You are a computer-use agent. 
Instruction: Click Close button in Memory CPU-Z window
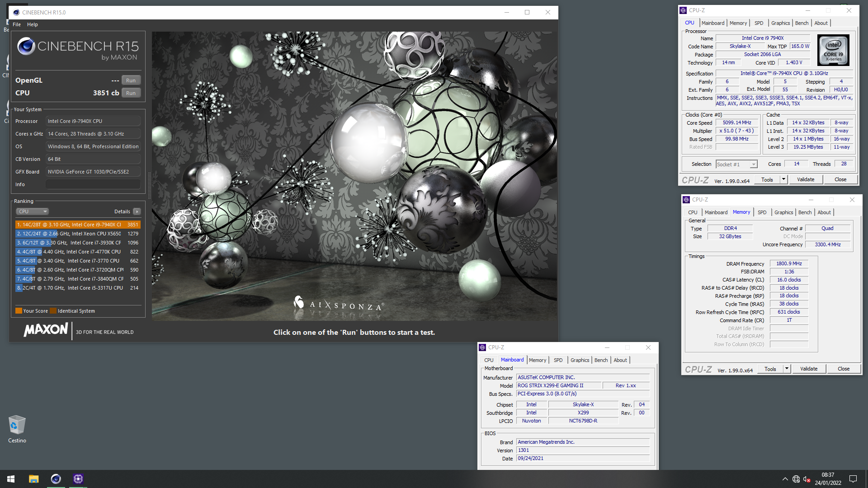(844, 369)
